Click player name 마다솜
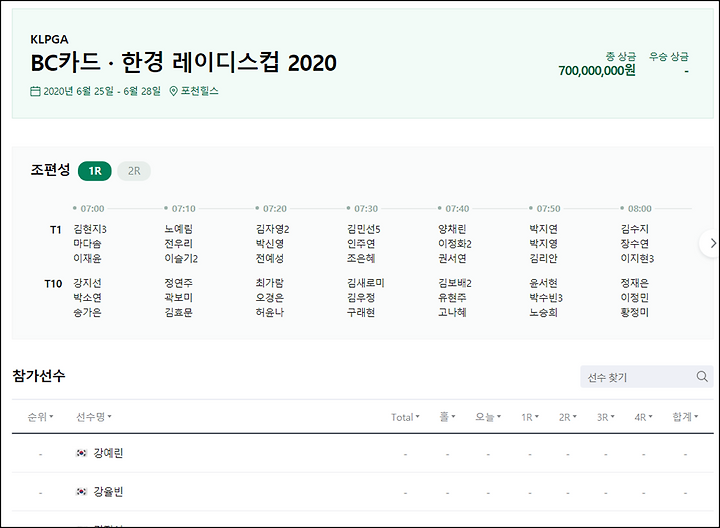This screenshot has width=720, height=528. coord(87,243)
